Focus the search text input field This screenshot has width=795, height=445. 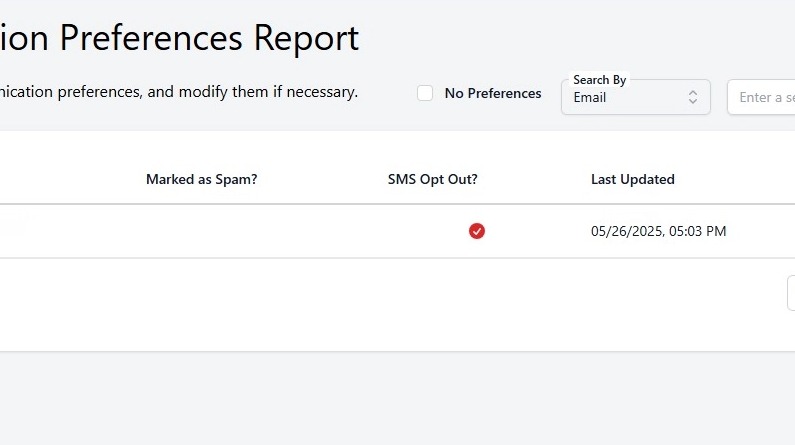coord(765,97)
